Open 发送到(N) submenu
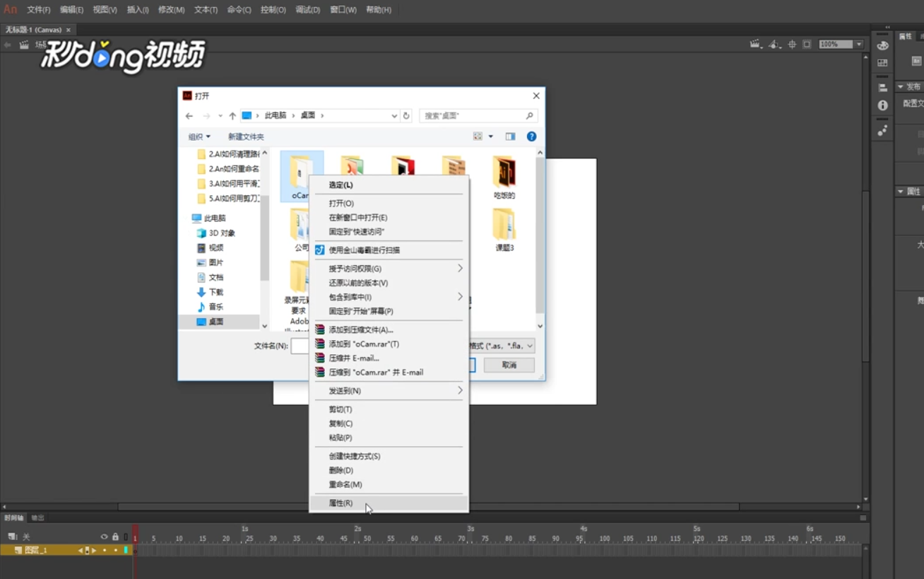Viewport: 924px width, 579px height. (x=389, y=390)
